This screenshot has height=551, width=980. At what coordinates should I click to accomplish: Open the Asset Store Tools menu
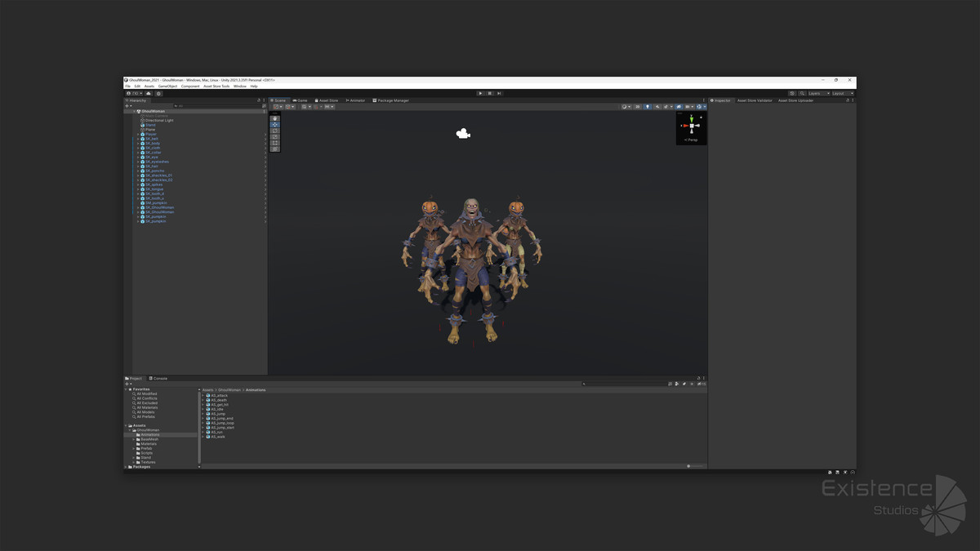click(216, 86)
